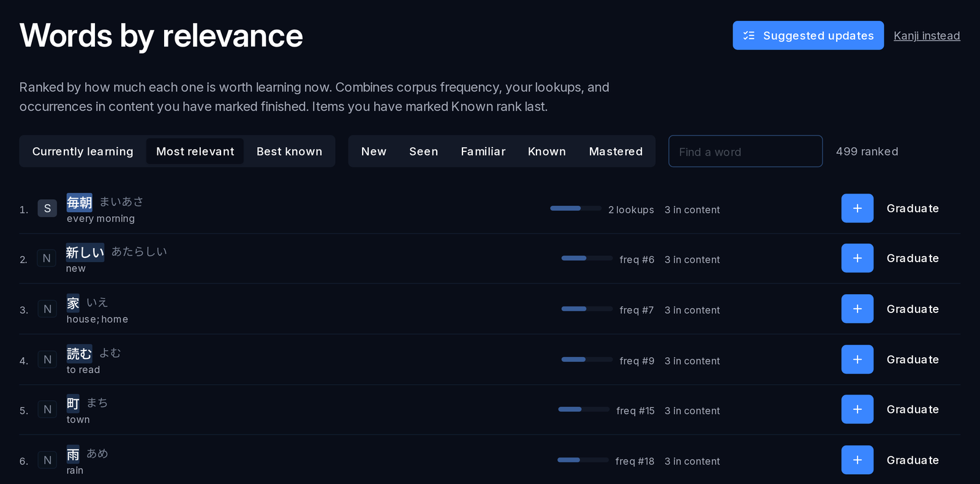
Task: Click the reading あたらしい
Action: pos(139,251)
